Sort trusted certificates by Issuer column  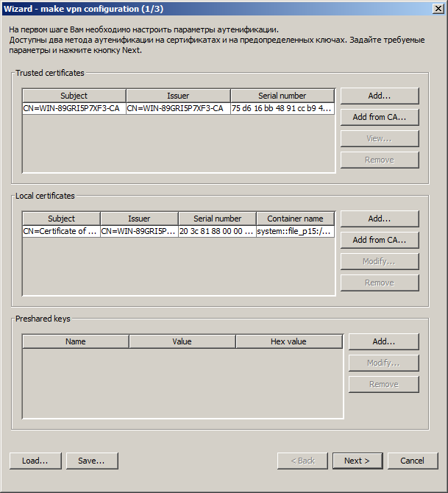[178, 96]
